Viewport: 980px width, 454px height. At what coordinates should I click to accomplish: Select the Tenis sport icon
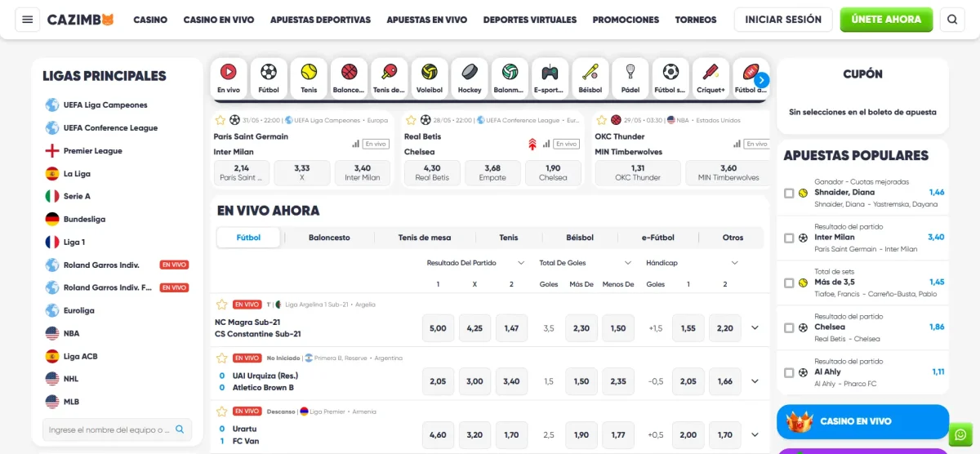click(309, 78)
